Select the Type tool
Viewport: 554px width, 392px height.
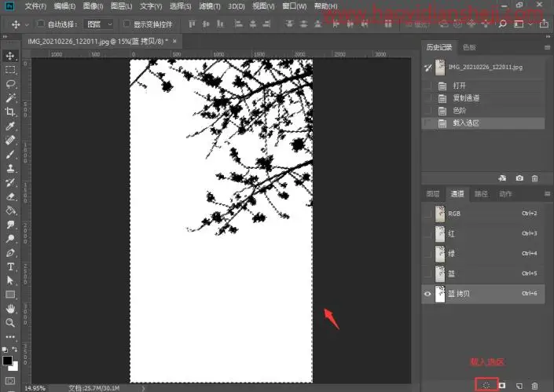(10, 266)
